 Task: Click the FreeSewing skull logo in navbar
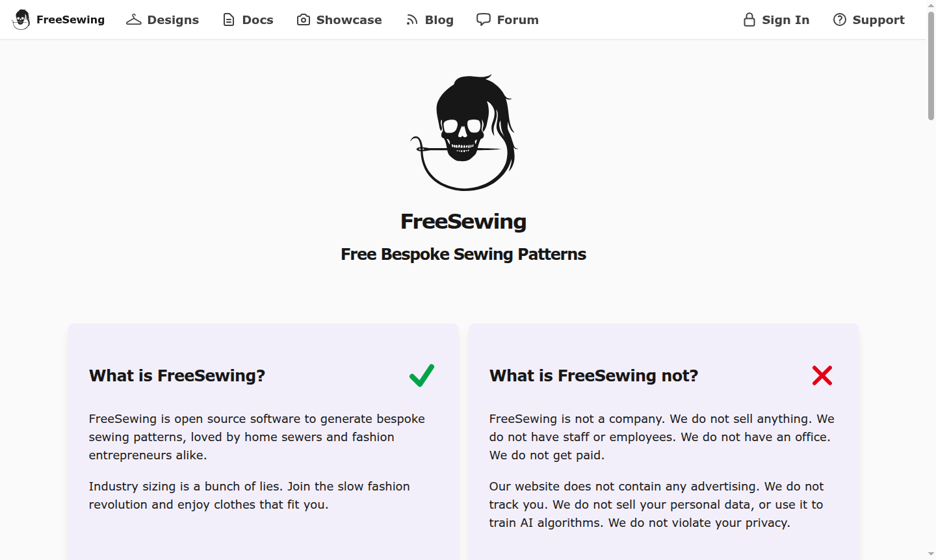21,19
